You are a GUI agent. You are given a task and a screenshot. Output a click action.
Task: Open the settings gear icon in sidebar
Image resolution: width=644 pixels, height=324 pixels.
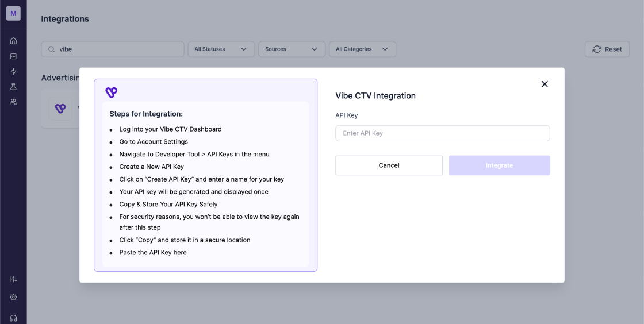[13, 297]
